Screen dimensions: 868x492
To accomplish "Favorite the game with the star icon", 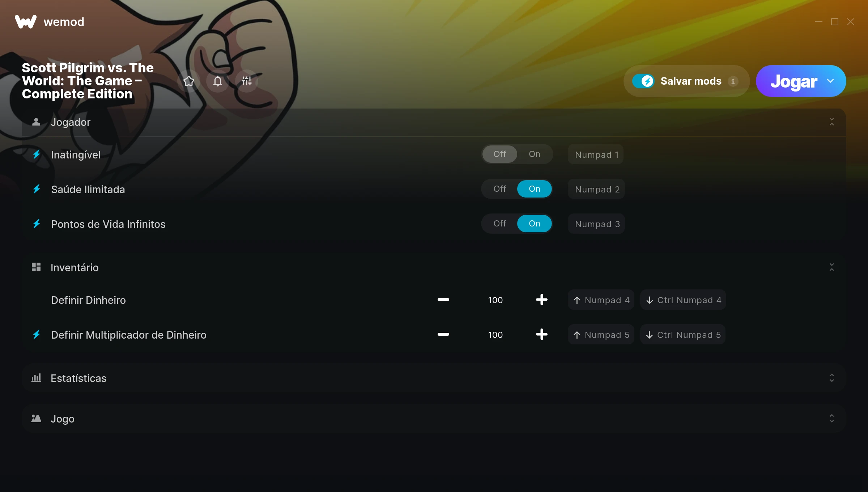I will (x=189, y=81).
